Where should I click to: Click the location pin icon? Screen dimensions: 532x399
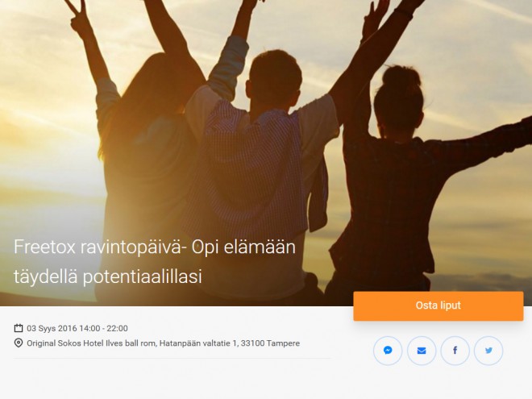(x=19, y=343)
